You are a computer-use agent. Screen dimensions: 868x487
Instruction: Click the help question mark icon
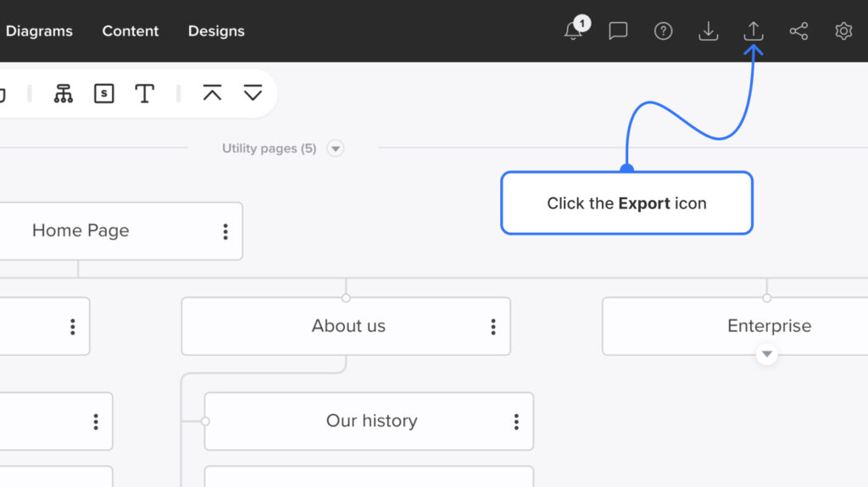[663, 31]
